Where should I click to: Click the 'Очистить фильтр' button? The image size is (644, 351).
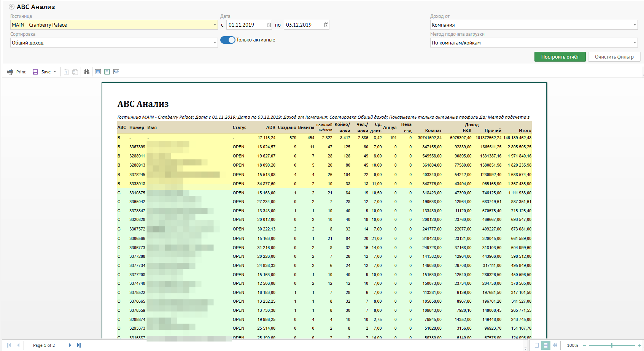(x=614, y=57)
